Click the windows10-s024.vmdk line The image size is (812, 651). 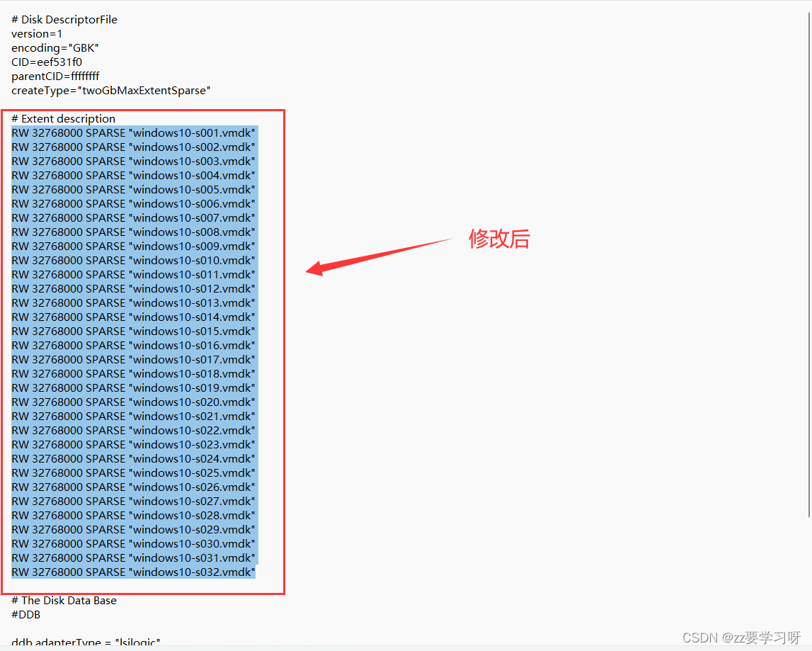[134, 459]
